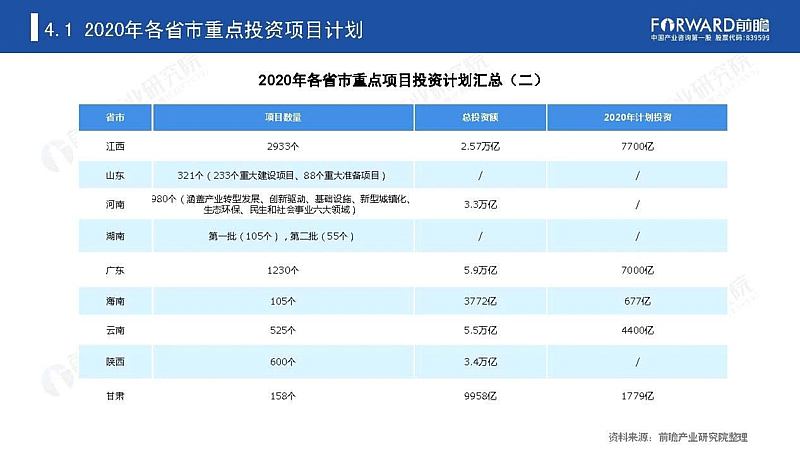Viewport: 800px width, 455px height.
Task: Click the '2020年计划投资' column header
Action: pos(637,117)
